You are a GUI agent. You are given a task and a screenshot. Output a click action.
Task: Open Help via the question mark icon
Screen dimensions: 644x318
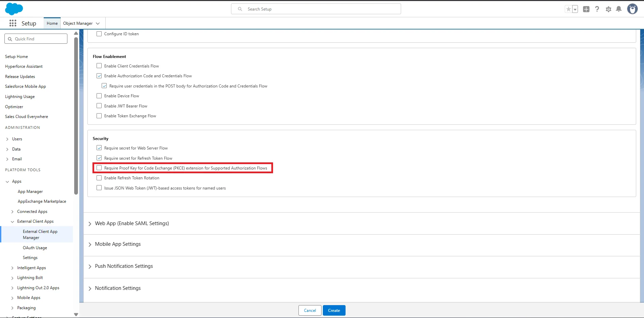597,9
